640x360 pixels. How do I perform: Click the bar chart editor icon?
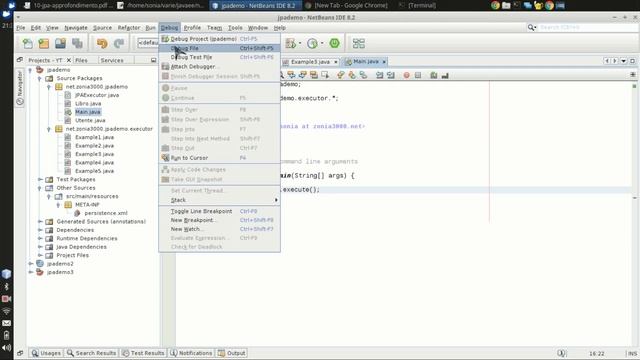pos(445,75)
